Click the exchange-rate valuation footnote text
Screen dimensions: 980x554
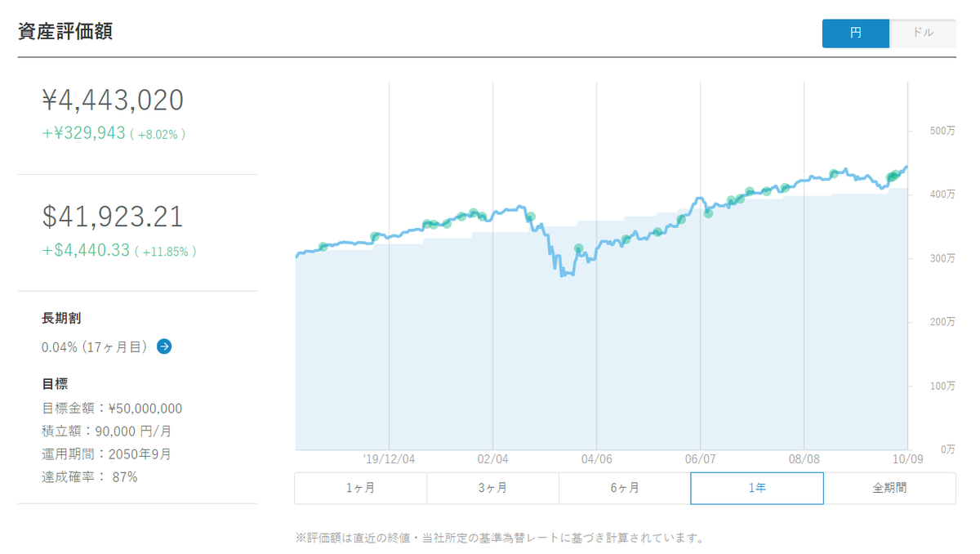[x=499, y=538]
